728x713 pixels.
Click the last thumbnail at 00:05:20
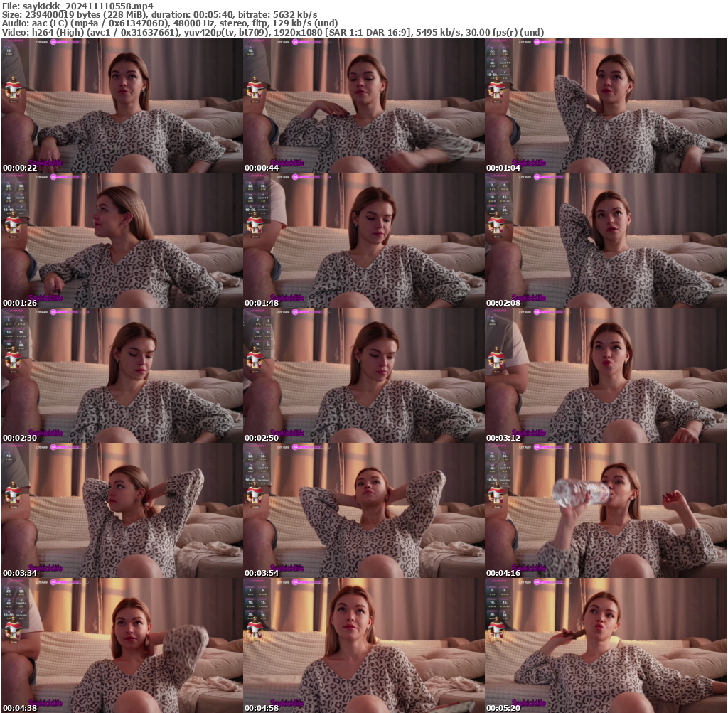pos(605,645)
